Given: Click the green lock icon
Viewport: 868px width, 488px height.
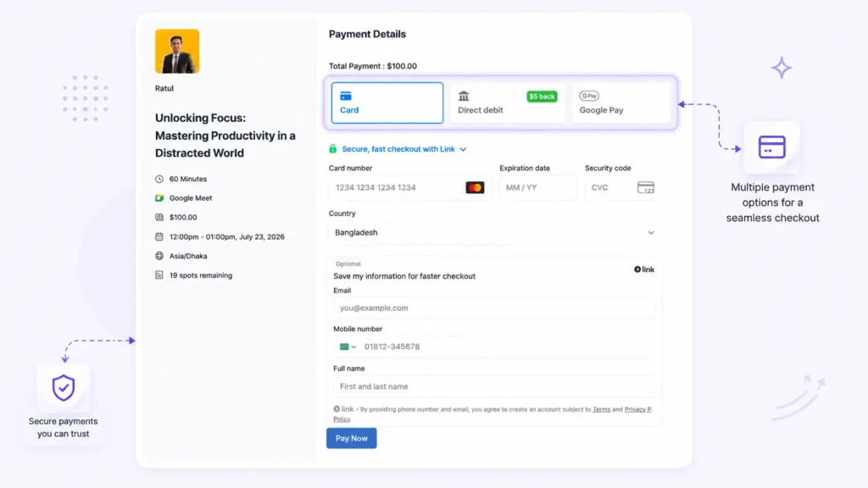Looking at the screenshot, I should click(x=332, y=149).
